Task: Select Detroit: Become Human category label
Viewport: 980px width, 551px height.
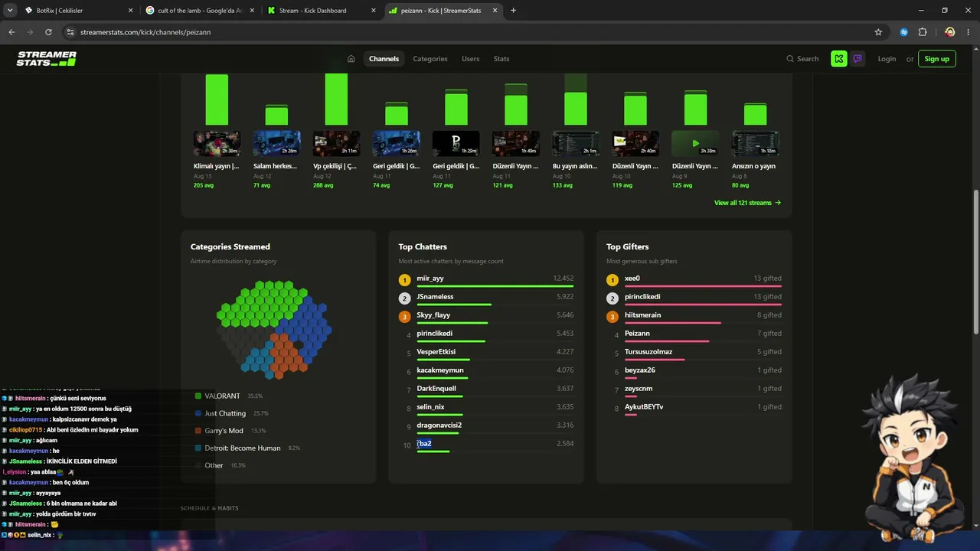Action: click(243, 448)
